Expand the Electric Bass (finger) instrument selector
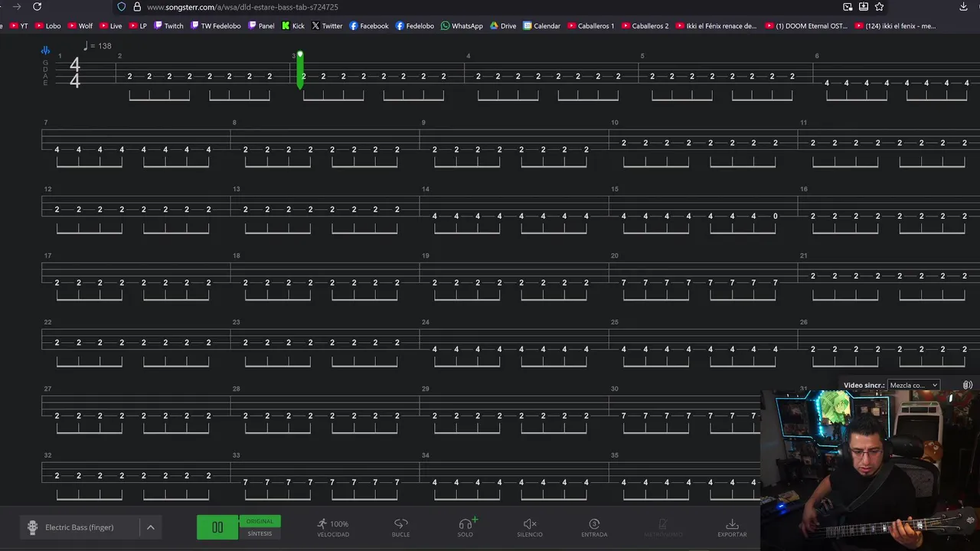The image size is (980, 551). pyautogui.click(x=90, y=527)
